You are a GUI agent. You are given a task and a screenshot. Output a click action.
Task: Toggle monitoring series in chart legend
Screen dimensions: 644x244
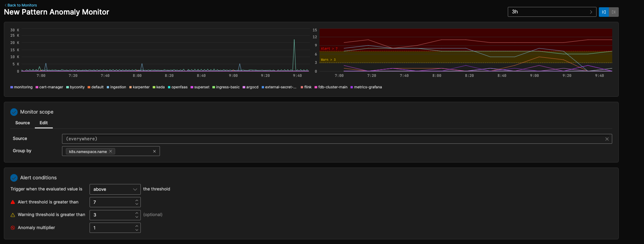[21, 87]
